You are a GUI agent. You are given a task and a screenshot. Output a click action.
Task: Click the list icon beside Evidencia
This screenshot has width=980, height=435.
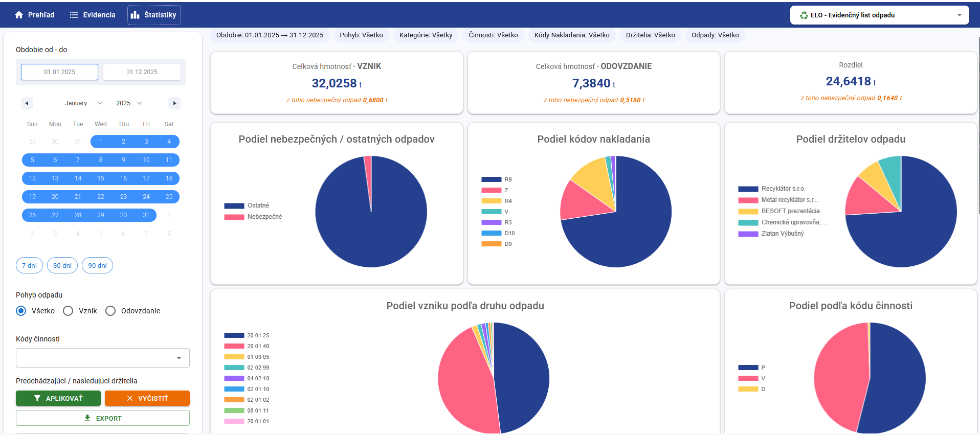[x=74, y=15]
